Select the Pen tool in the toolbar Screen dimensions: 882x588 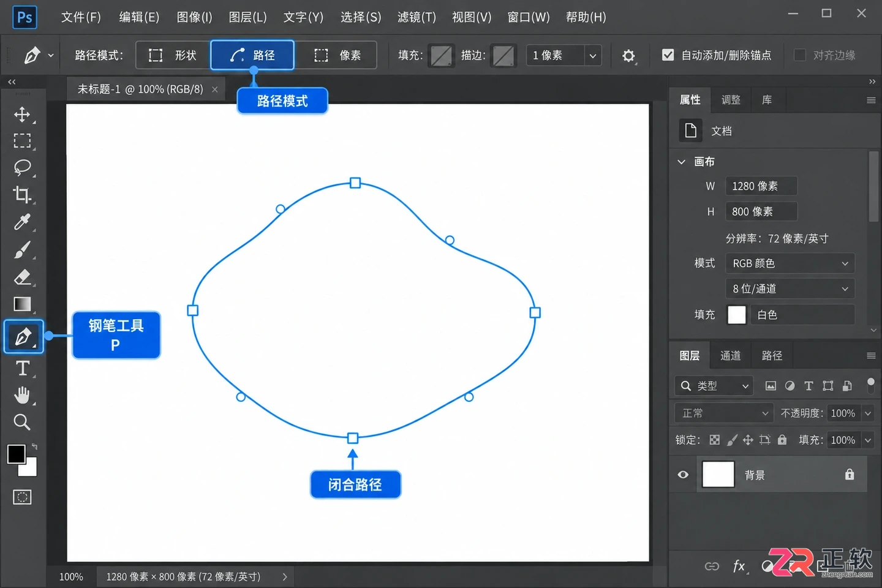pyautogui.click(x=23, y=336)
